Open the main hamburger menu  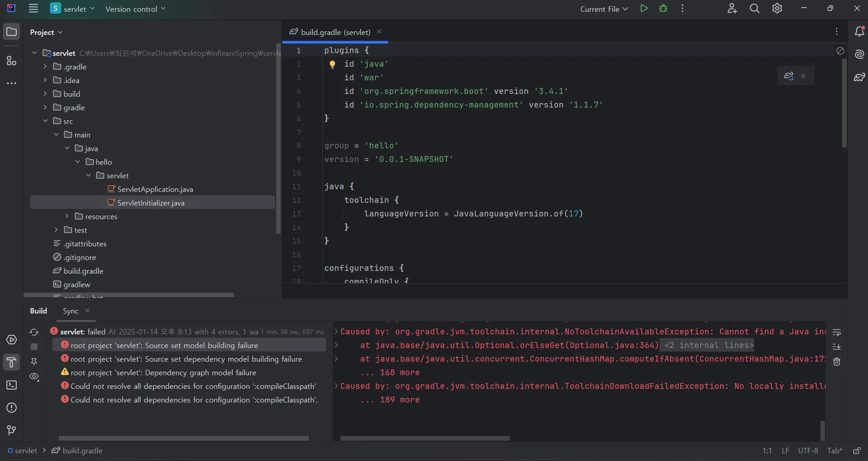click(33, 9)
